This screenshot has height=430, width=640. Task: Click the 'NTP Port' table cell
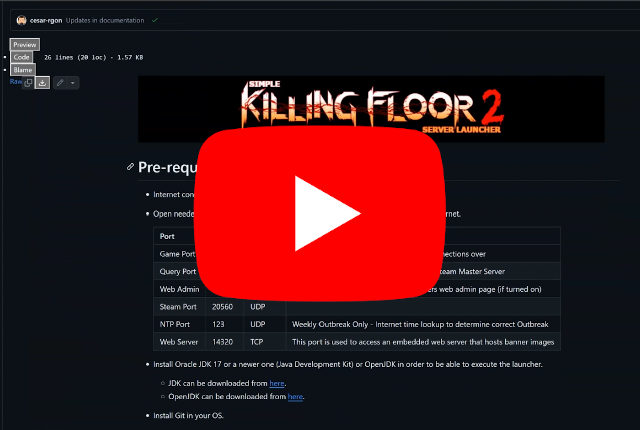tap(179, 324)
